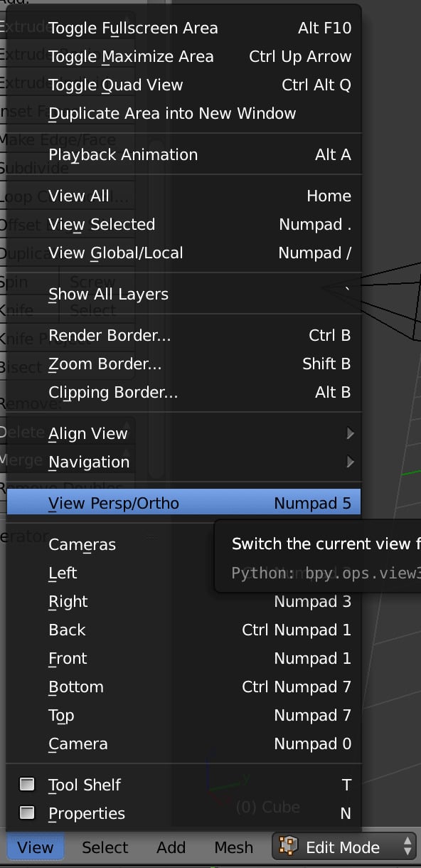Click Show All Layers entry
421x868 pixels.
point(184,294)
